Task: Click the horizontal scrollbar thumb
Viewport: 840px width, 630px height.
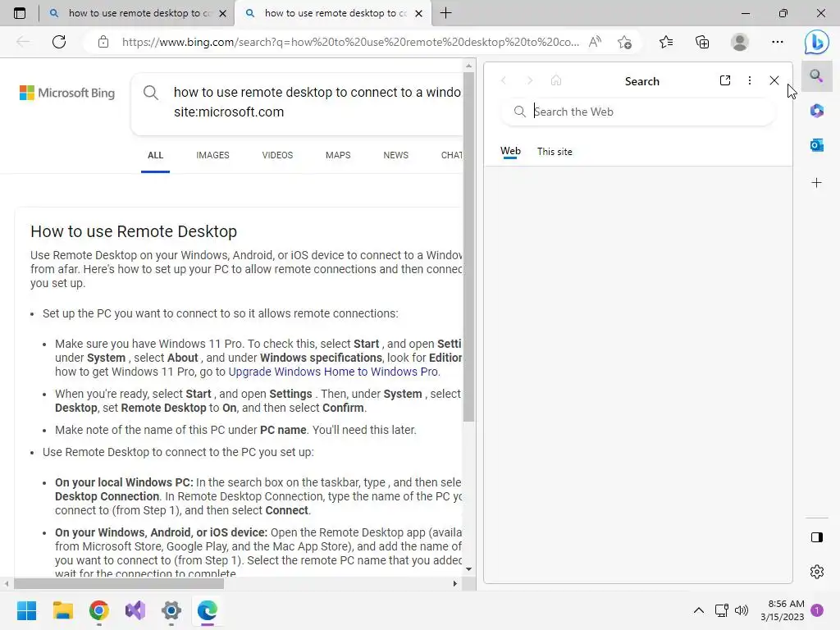Action: click(x=119, y=583)
